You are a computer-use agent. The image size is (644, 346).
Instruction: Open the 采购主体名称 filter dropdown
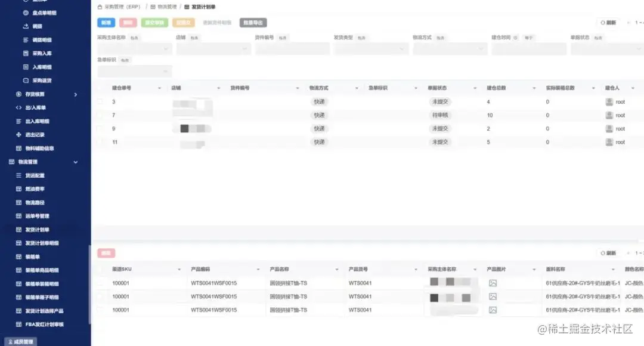click(x=135, y=49)
